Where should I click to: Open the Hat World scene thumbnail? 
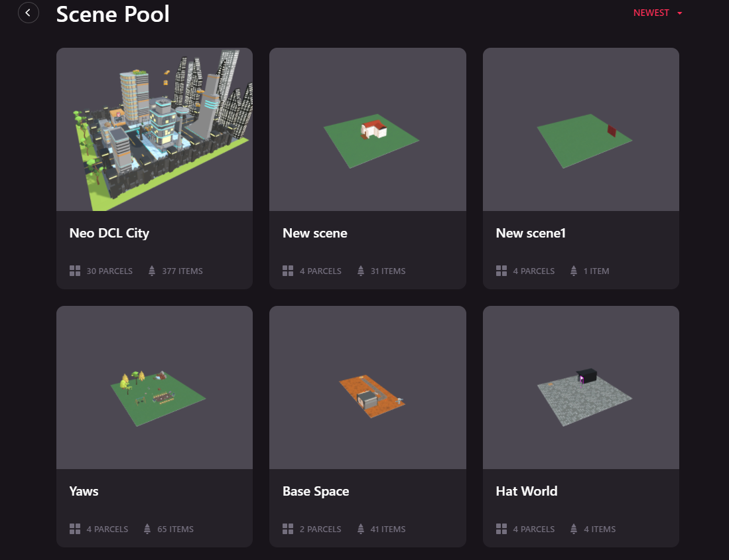coord(580,387)
